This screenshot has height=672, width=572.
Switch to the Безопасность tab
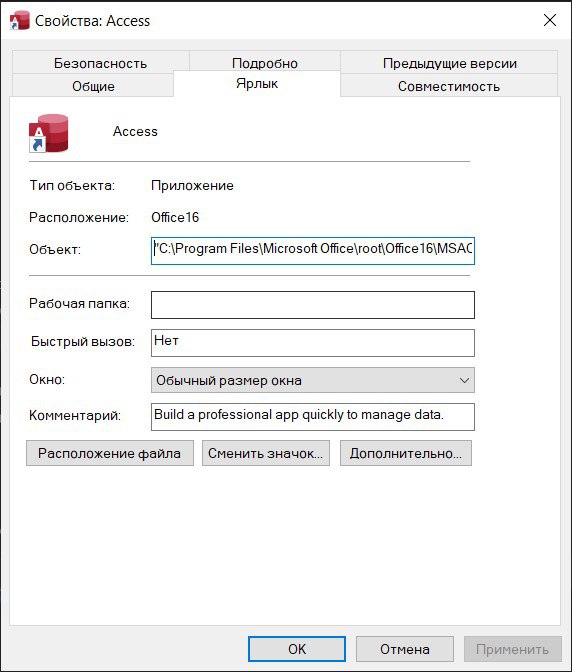(x=100, y=63)
